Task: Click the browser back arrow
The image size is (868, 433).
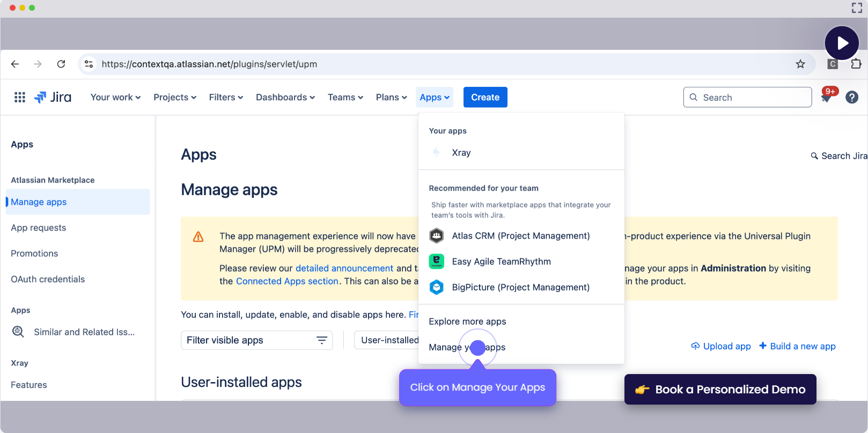Action: [15, 64]
